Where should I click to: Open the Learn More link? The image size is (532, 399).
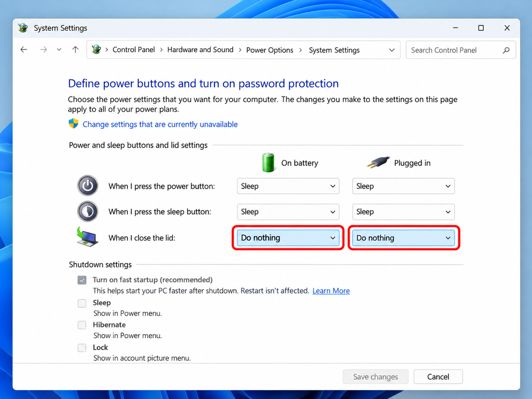pos(331,291)
